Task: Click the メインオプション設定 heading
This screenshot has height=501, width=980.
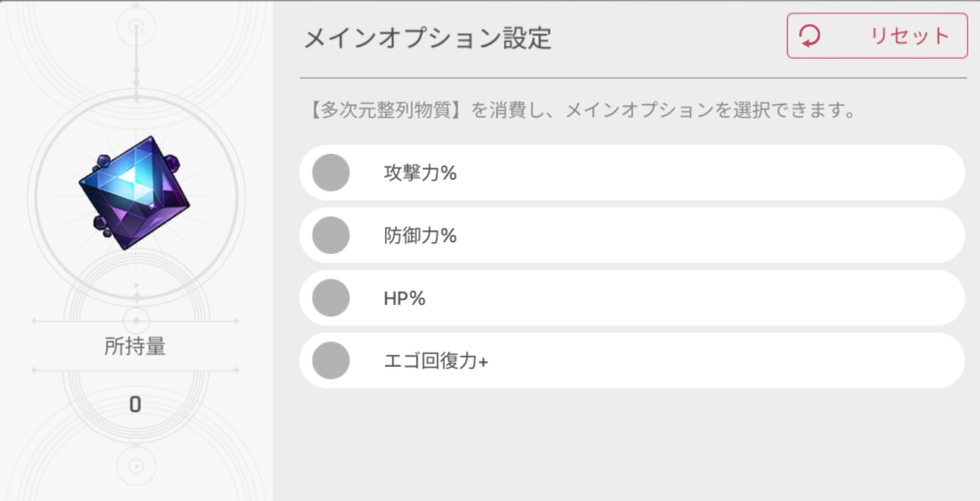Action: (426, 38)
